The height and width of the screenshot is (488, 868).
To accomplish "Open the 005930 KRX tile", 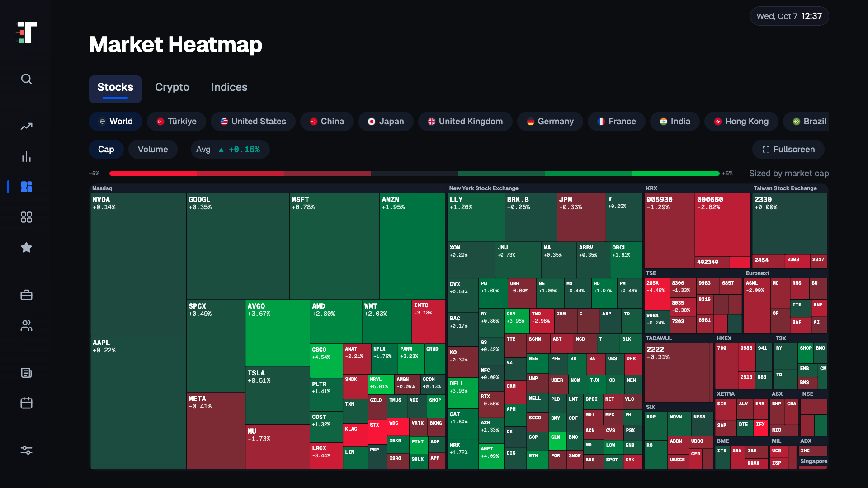I will tap(670, 231).
